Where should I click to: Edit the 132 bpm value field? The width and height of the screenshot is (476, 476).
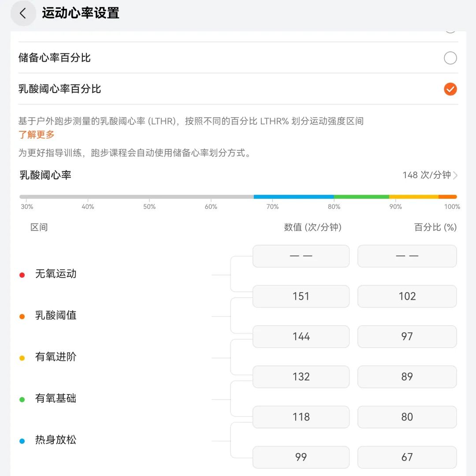pos(301,377)
